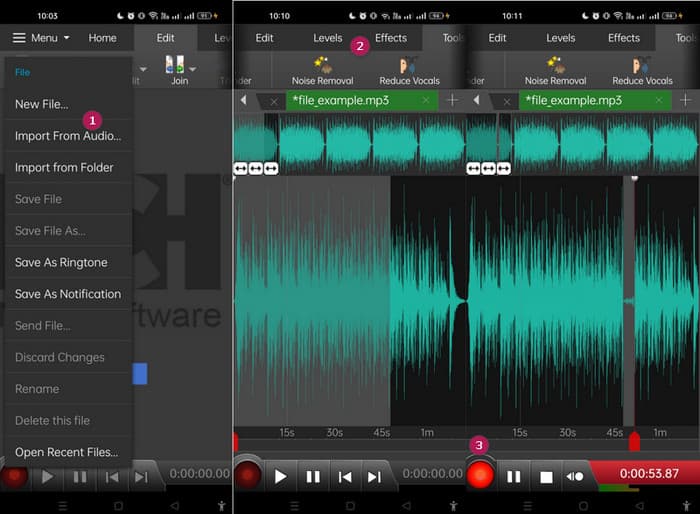
Task: Expand file list arrow left of middle screen's tab
Action: pos(243,100)
